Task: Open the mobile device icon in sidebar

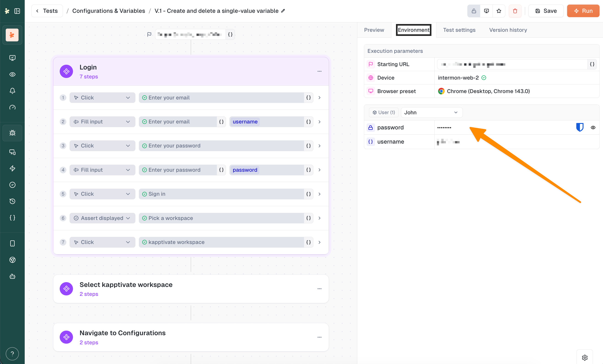Action: tap(12, 244)
